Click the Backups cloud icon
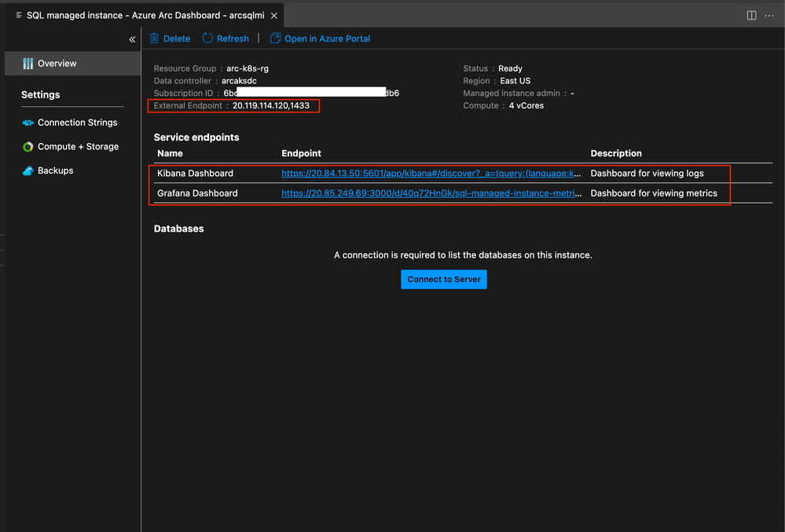Viewport: 785px width, 532px height. 28,171
